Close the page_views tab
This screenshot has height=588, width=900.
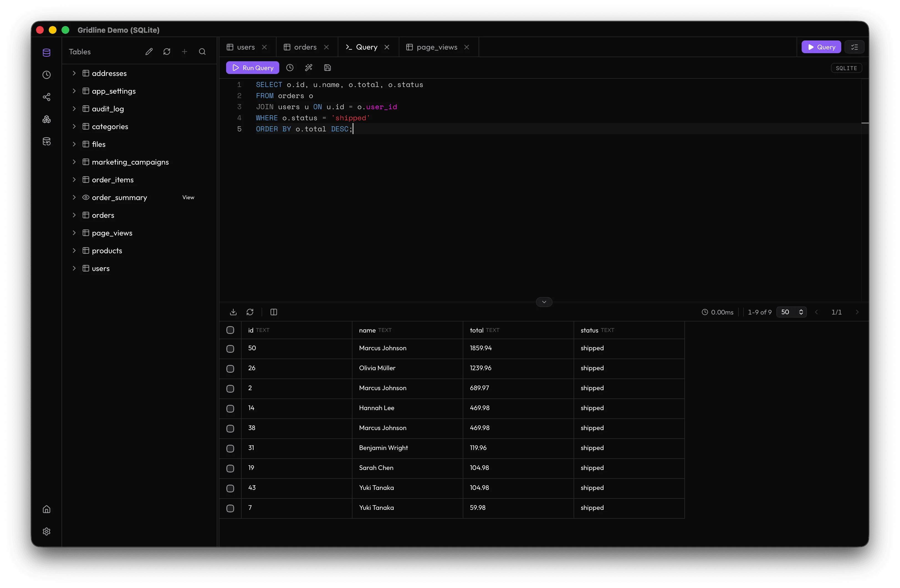pos(467,47)
